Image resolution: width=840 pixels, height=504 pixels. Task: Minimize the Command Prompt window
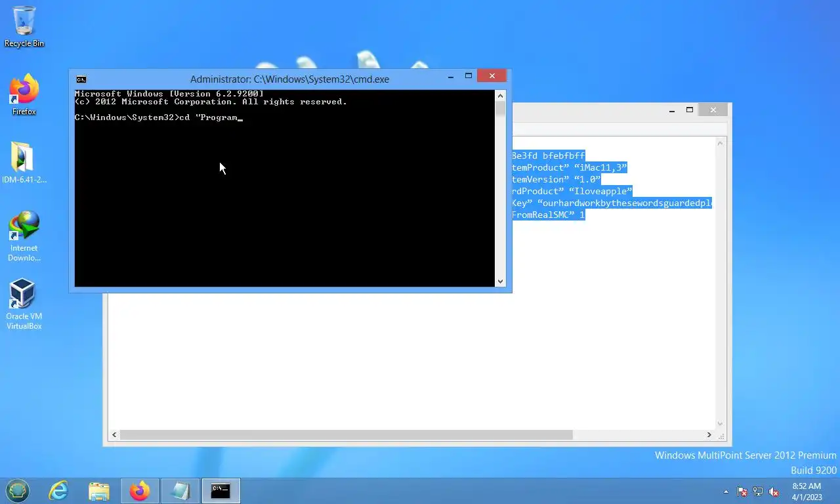(x=451, y=76)
